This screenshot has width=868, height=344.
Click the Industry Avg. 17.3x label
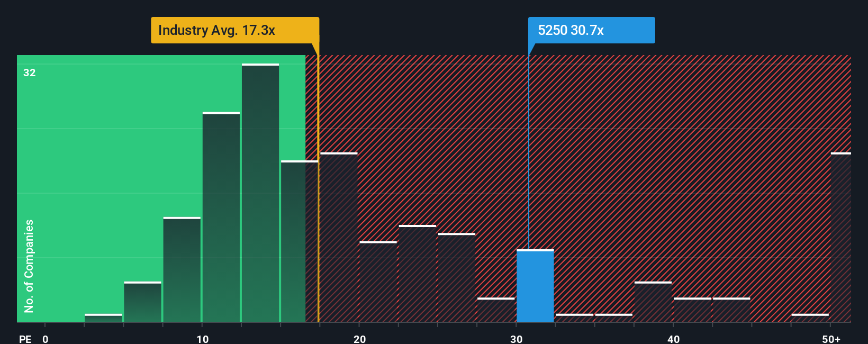(235, 30)
